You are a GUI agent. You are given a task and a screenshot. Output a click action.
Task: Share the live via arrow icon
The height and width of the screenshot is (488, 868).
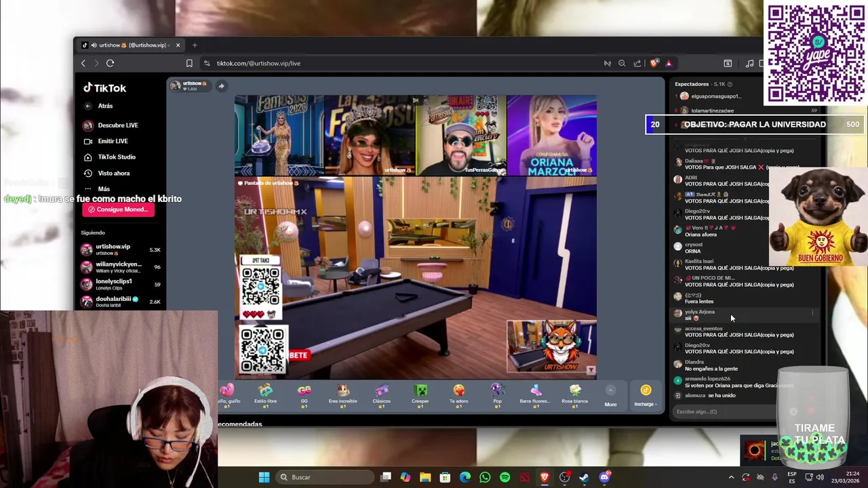222,86
